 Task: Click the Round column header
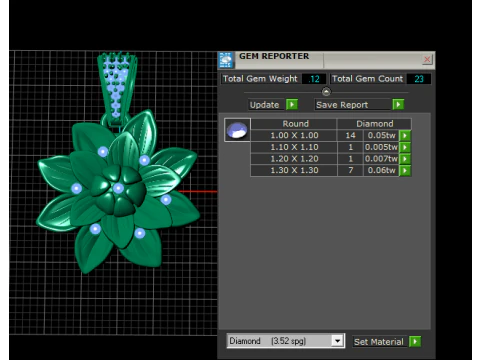pos(294,124)
